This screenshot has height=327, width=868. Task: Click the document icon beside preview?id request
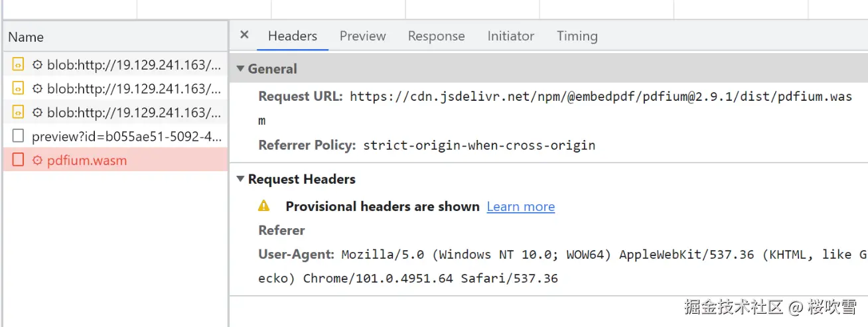19,137
